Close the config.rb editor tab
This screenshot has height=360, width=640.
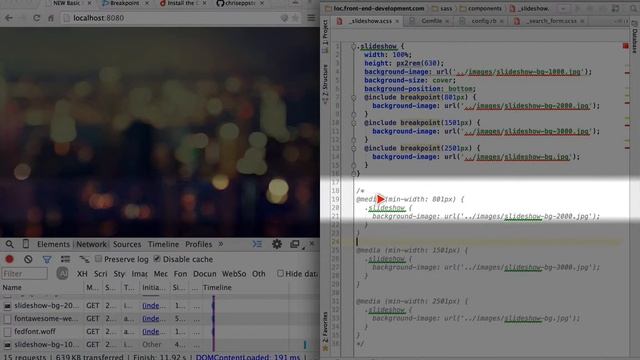501,21
